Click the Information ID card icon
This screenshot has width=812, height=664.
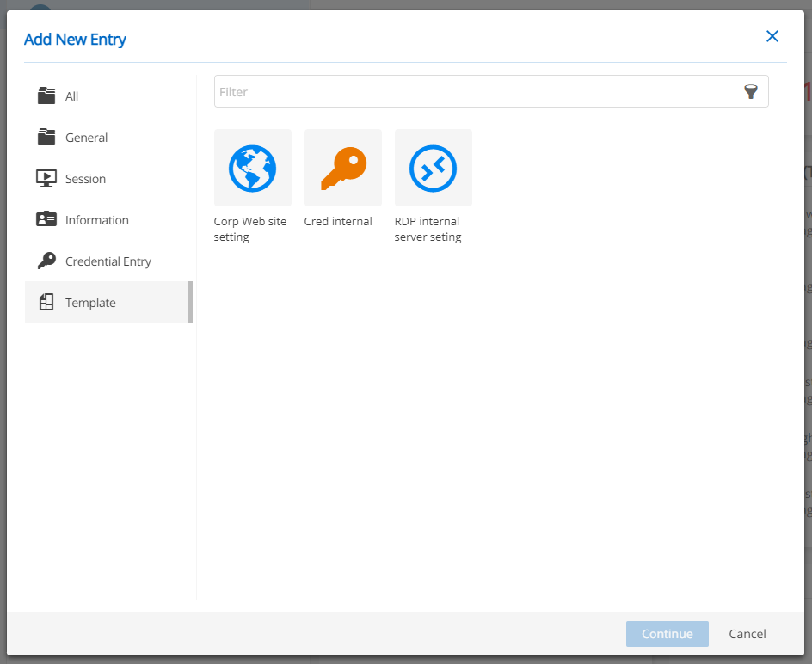(x=46, y=219)
